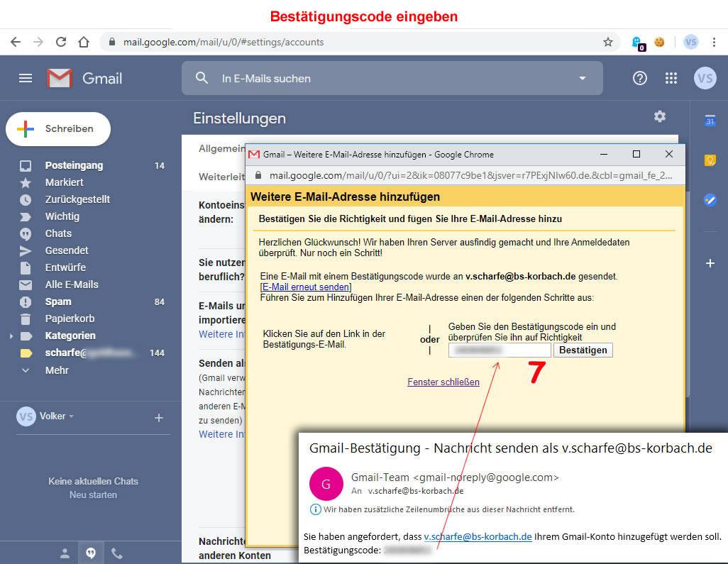Switch to contacts tab icon at bottom
The image size is (728, 564).
[x=65, y=553]
